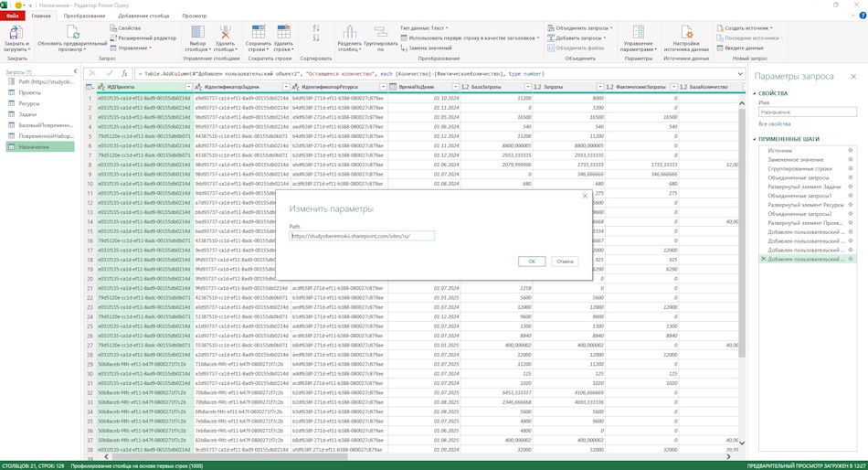The image size is (868, 470).
Task: Open the Help question mark icon
Action: (x=862, y=16)
